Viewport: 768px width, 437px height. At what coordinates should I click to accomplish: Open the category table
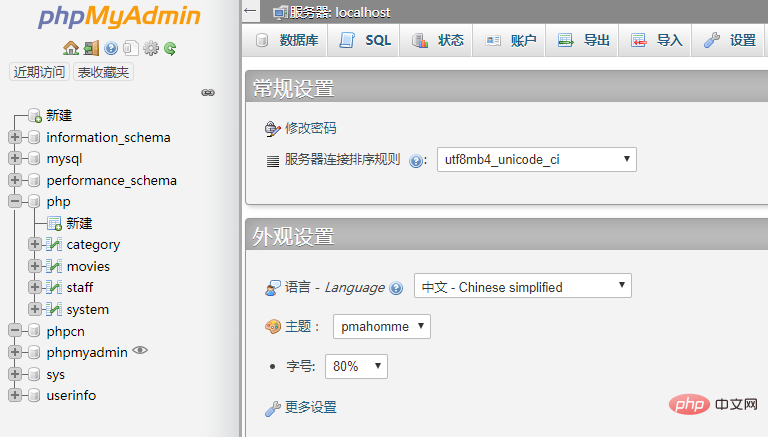[x=93, y=244]
